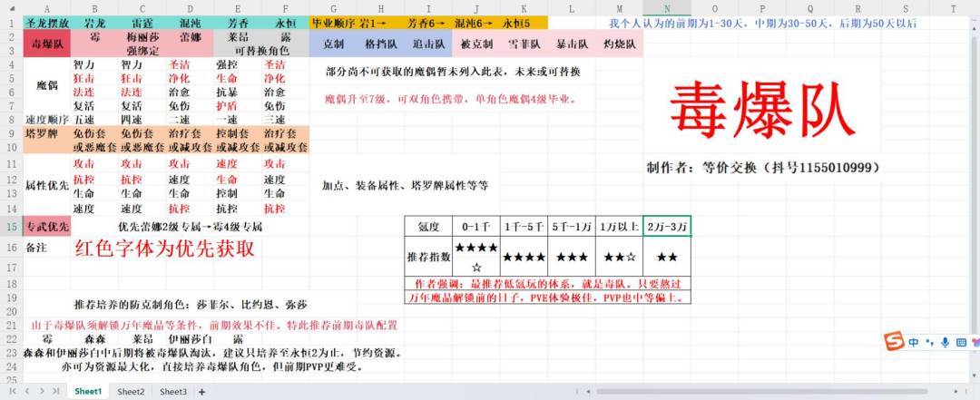Select the 一速 cell
Screen dimensions: 980x400
click(x=238, y=120)
